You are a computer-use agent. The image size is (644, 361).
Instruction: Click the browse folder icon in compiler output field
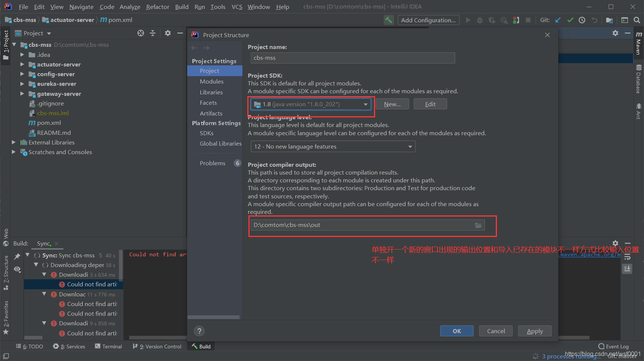pyautogui.click(x=478, y=225)
